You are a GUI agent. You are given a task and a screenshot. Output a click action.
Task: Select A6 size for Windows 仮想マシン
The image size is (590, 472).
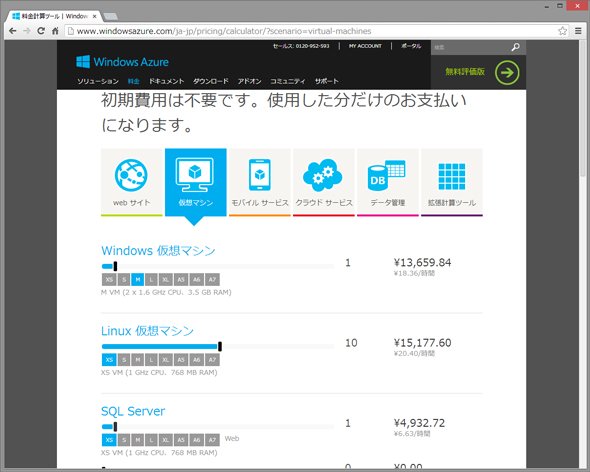(x=196, y=279)
